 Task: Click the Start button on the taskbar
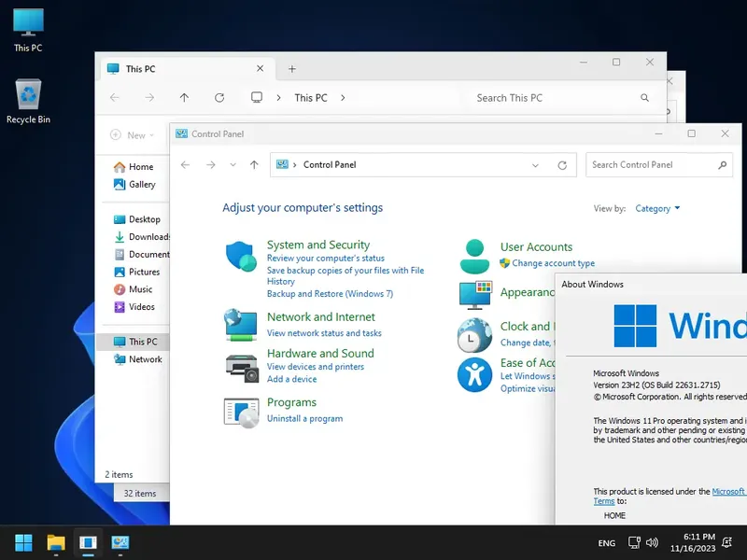(21, 541)
